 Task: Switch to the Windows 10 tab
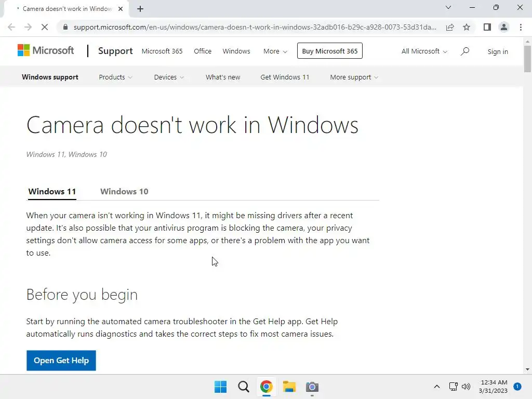point(124,191)
